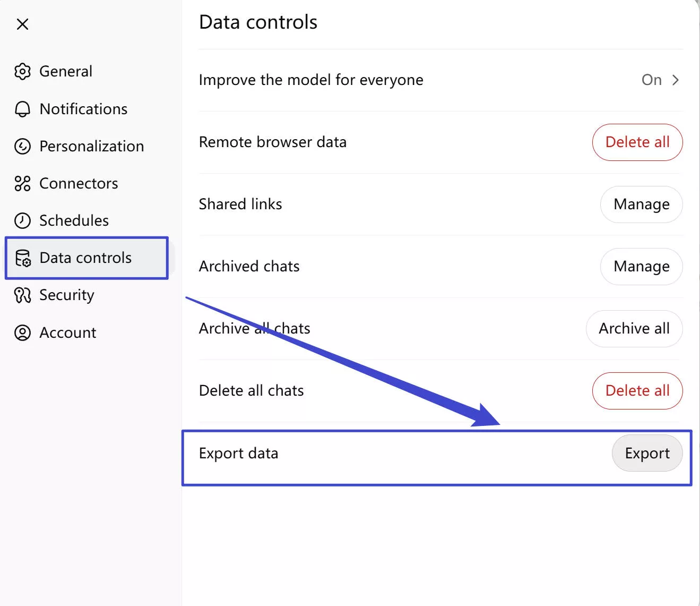The height and width of the screenshot is (606, 700).
Task: Click the Security keys icon
Action: click(22, 295)
